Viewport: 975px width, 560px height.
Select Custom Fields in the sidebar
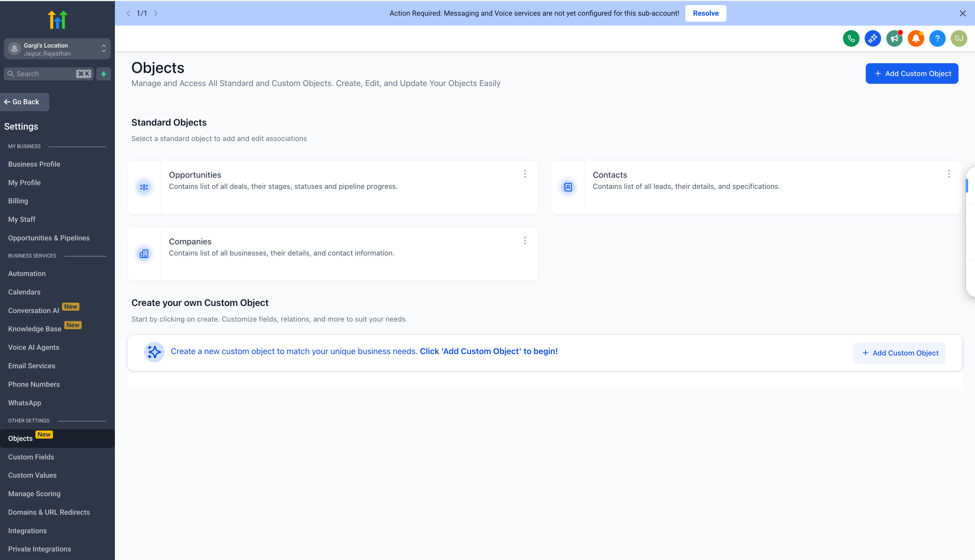(x=31, y=457)
